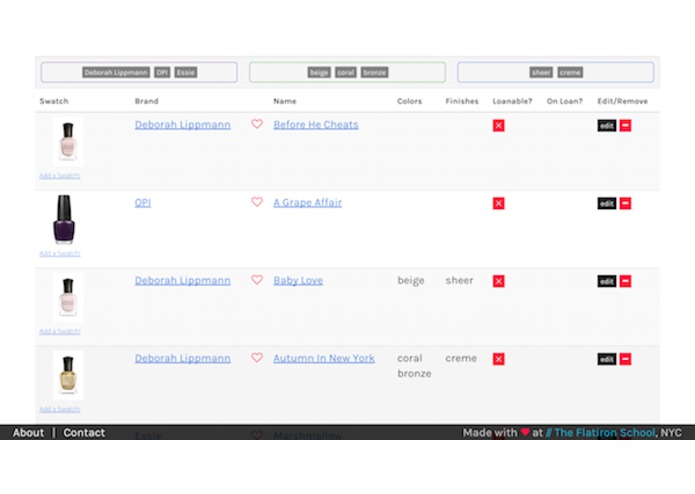Remove Baby Love with red minus
This screenshot has height=494, width=695.
click(x=625, y=281)
